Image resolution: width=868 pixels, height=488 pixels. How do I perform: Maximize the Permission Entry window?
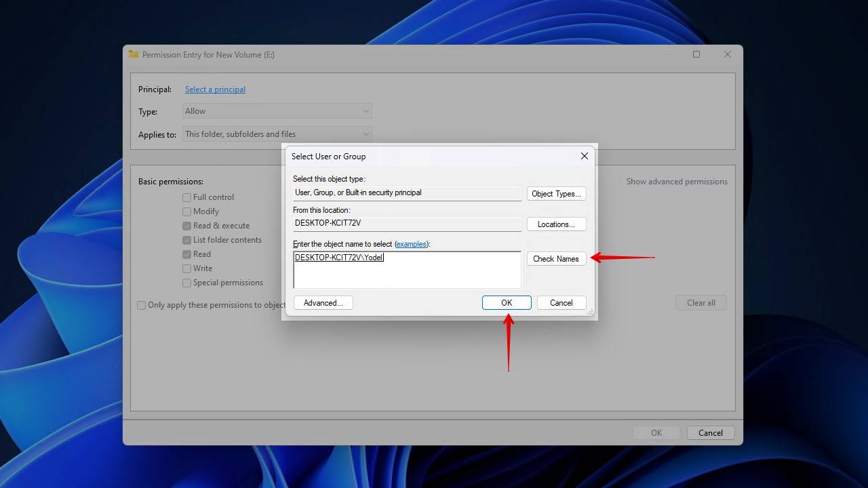tap(696, 54)
